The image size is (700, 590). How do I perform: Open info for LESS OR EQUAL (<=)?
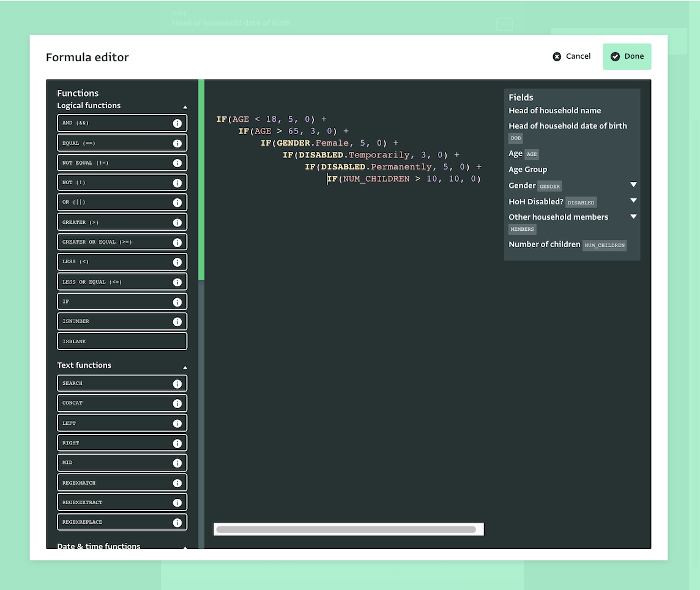[177, 282]
